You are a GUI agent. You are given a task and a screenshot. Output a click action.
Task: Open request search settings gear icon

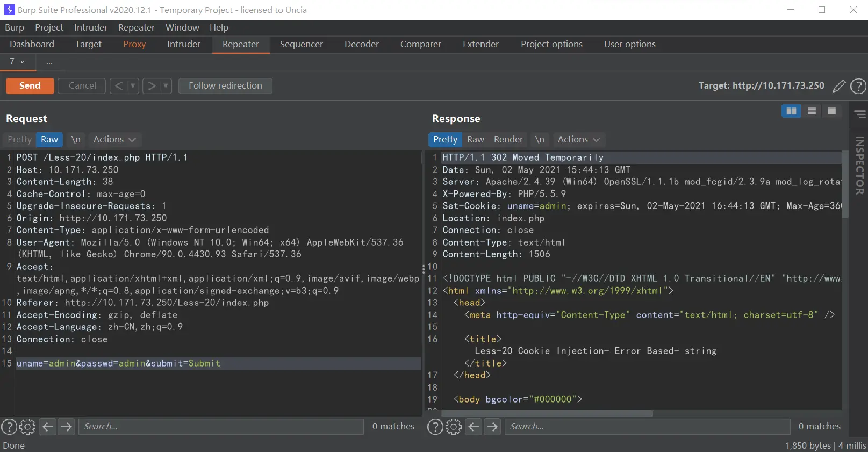tap(27, 427)
